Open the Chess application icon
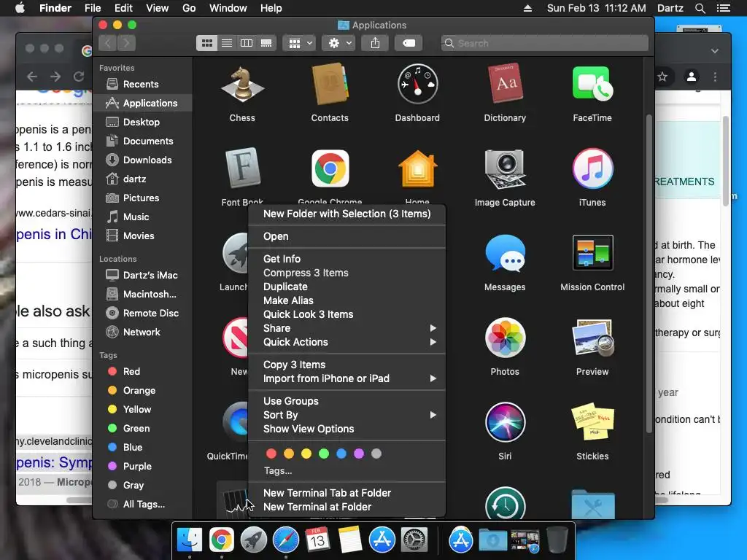Viewport: 747px width, 560px height. click(x=242, y=86)
